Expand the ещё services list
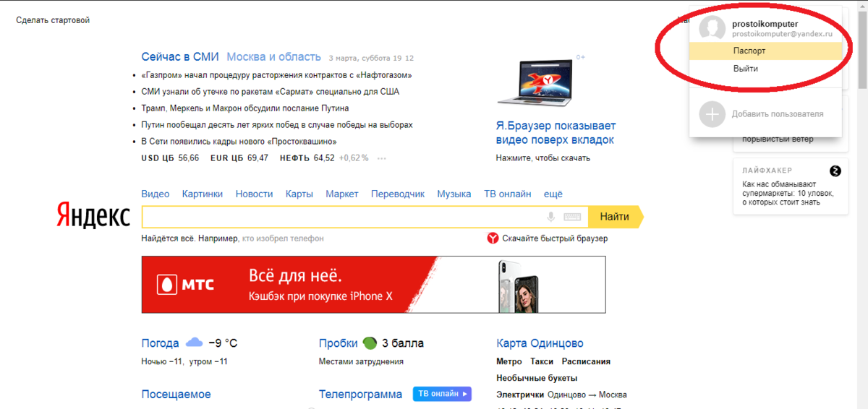The image size is (868, 409). pyautogui.click(x=553, y=194)
